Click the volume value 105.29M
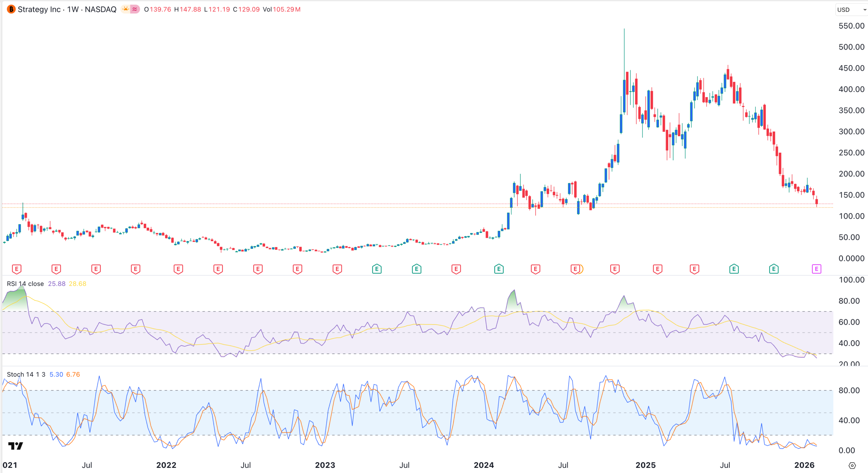The height and width of the screenshot is (473, 868). [287, 10]
